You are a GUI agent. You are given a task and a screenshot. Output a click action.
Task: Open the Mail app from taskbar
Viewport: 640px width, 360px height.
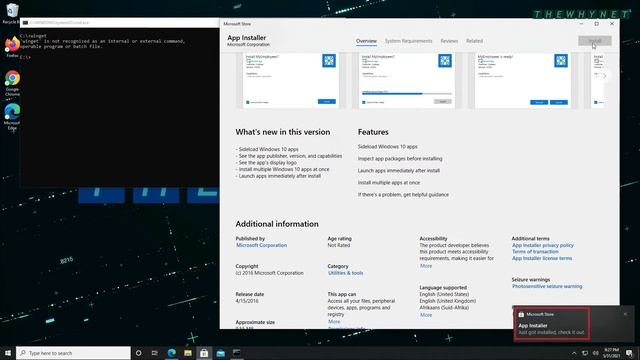pyautogui.click(x=220, y=353)
